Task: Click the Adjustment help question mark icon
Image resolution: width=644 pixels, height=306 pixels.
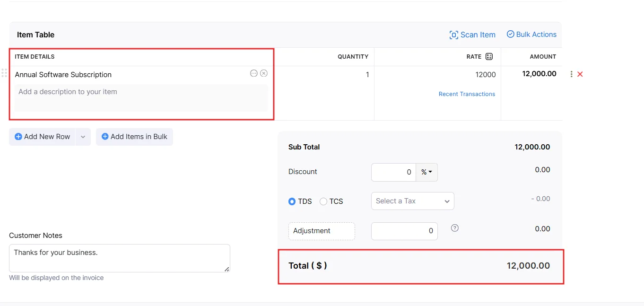Action: [454, 228]
